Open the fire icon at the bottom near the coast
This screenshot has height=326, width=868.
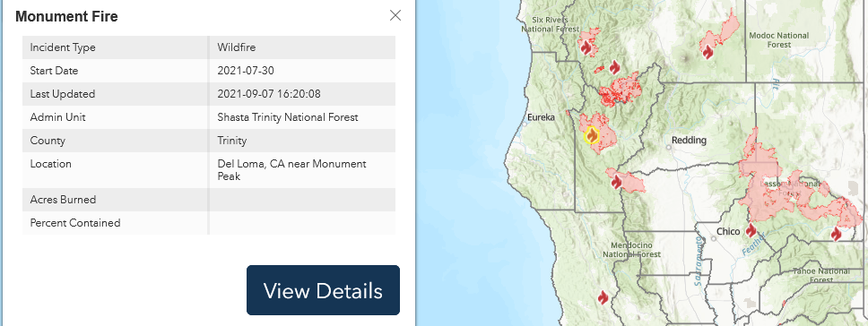pos(603,297)
